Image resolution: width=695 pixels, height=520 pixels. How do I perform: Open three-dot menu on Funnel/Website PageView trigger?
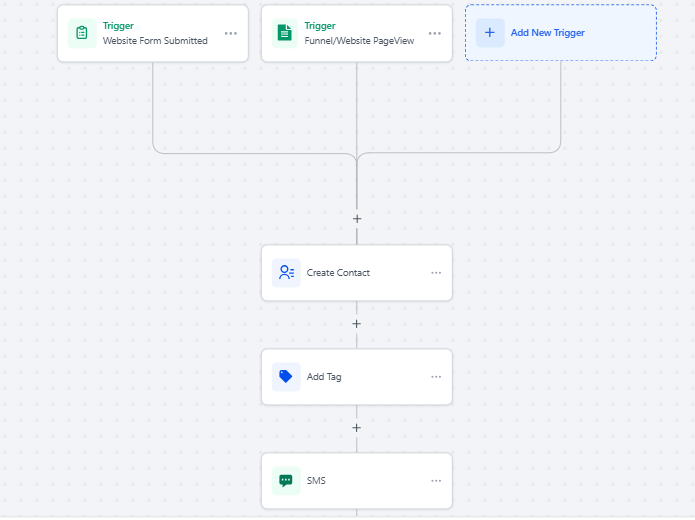pos(435,33)
